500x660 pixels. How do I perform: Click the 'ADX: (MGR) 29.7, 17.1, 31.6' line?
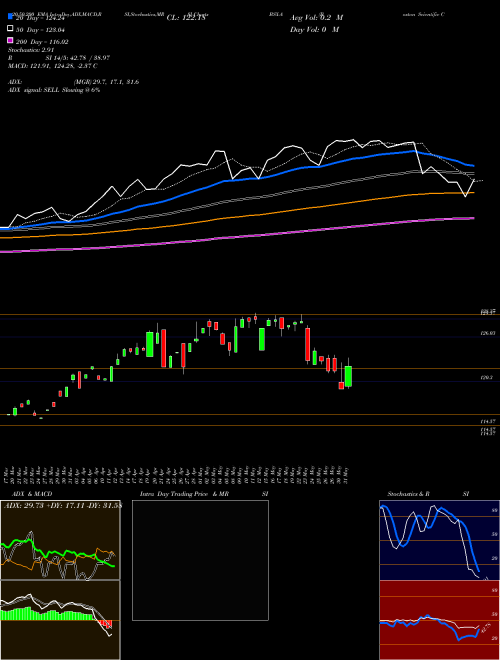pos(73,82)
